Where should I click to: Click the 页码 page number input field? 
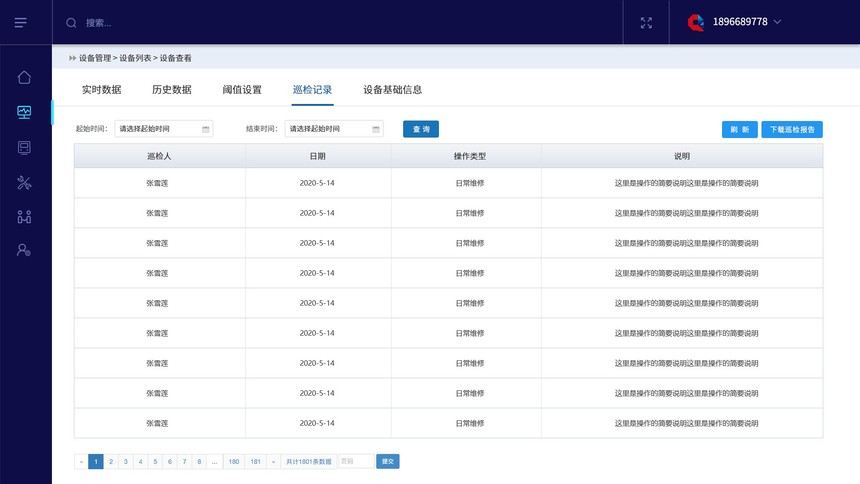(x=355, y=461)
